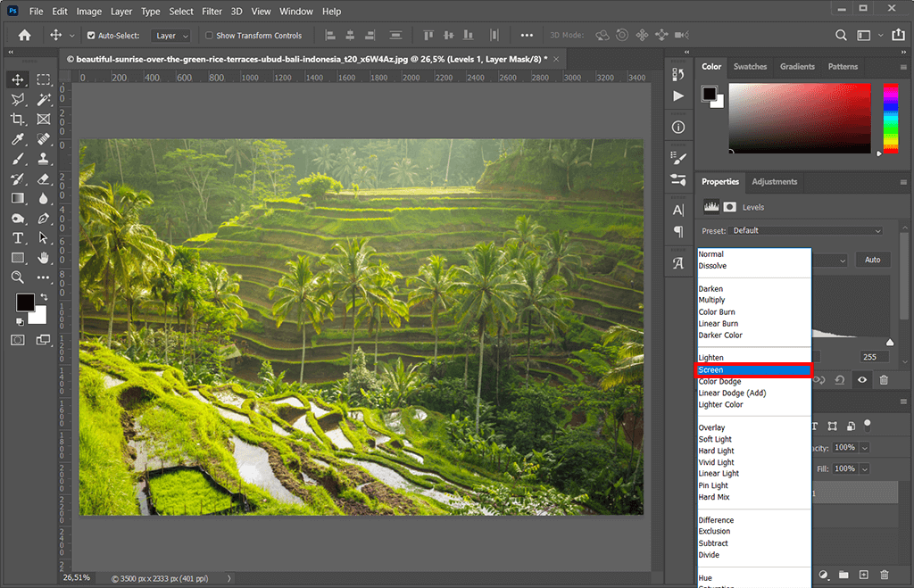
Task: Switch to the Gradients tab
Action: coord(797,66)
